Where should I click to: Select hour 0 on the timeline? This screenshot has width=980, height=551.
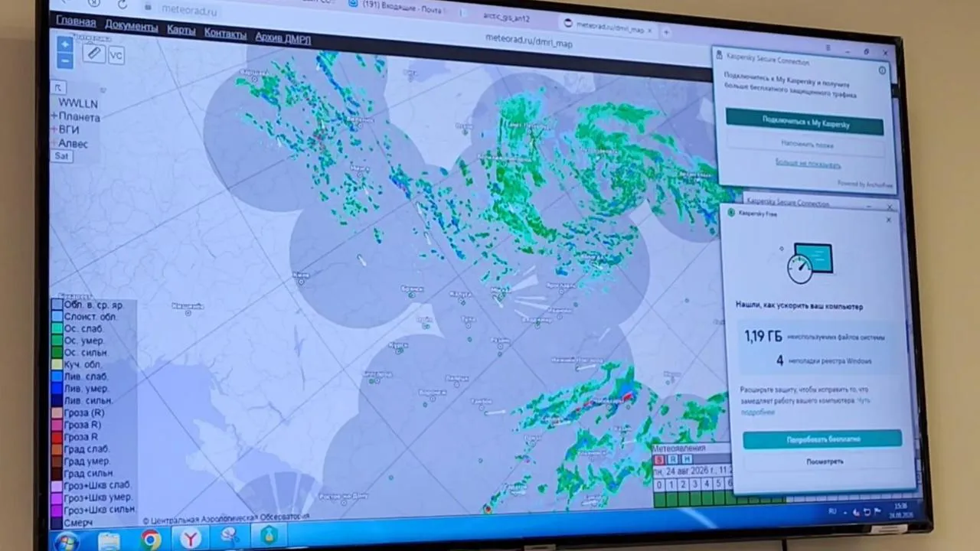(658, 484)
